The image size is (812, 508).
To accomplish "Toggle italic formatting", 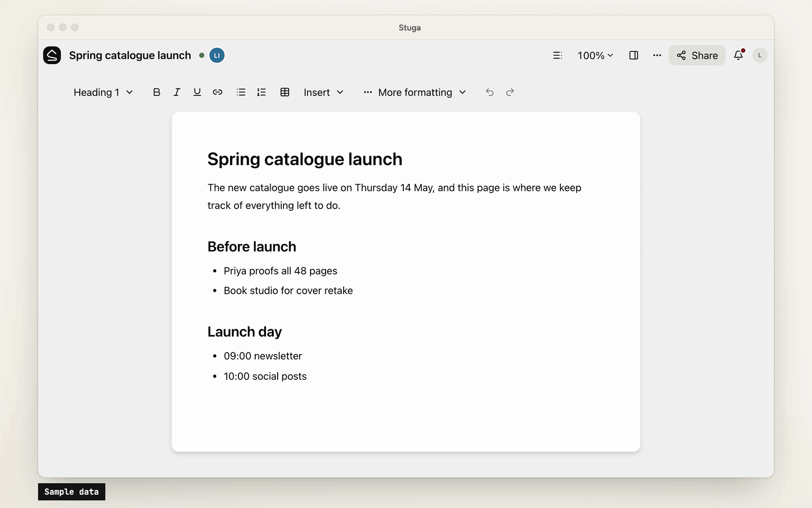I will (177, 92).
